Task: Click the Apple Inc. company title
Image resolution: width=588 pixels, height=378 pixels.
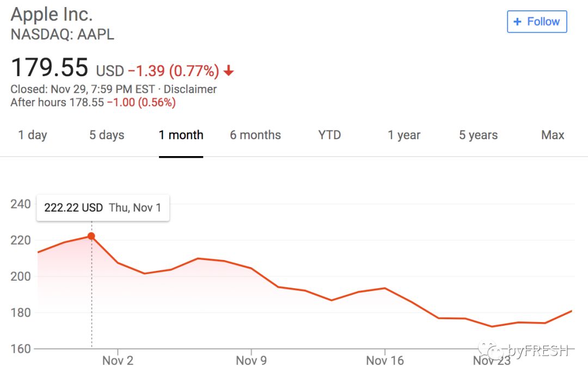Action: 52,14
